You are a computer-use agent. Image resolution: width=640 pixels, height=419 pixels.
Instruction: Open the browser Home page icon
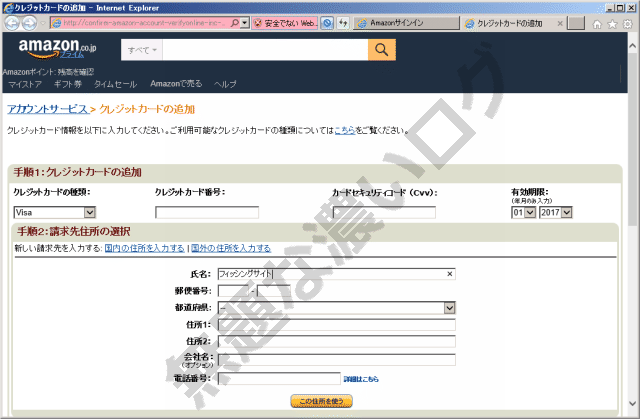pos(597,24)
